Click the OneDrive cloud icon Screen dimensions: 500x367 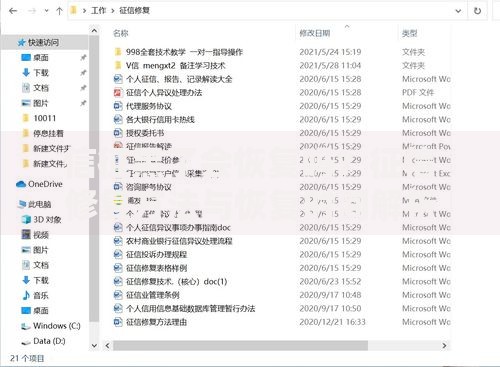click(x=21, y=184)
